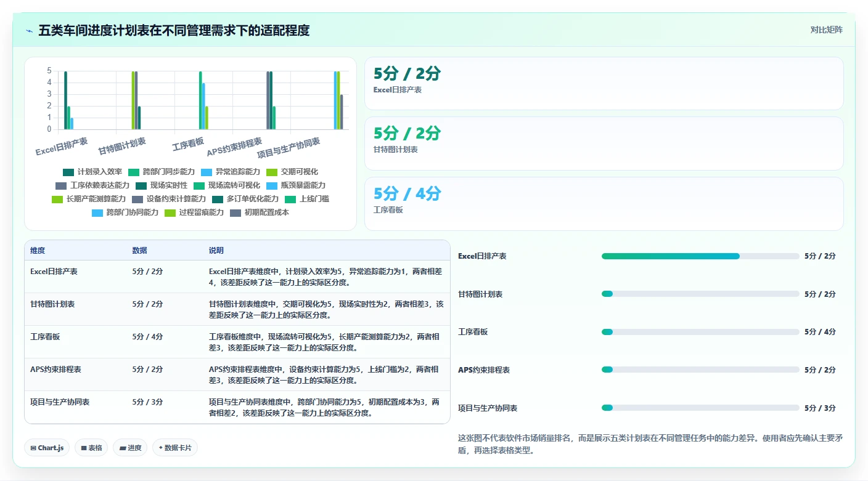Toggle the 工序依赖表达能力 legend item
Screen dimensions: 868x481
[92, 185]
